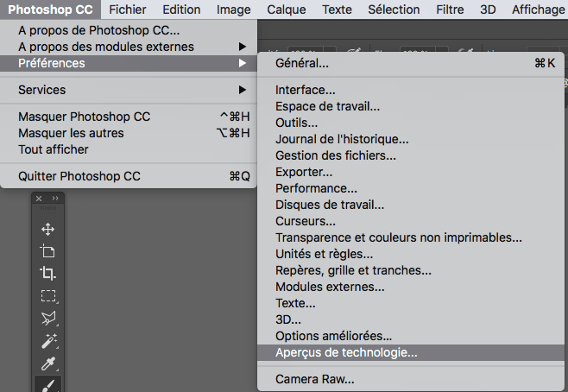Open Journal de l'historique... preferences
Viewport: 568px width, 392px height.
[x=411, y=139]
